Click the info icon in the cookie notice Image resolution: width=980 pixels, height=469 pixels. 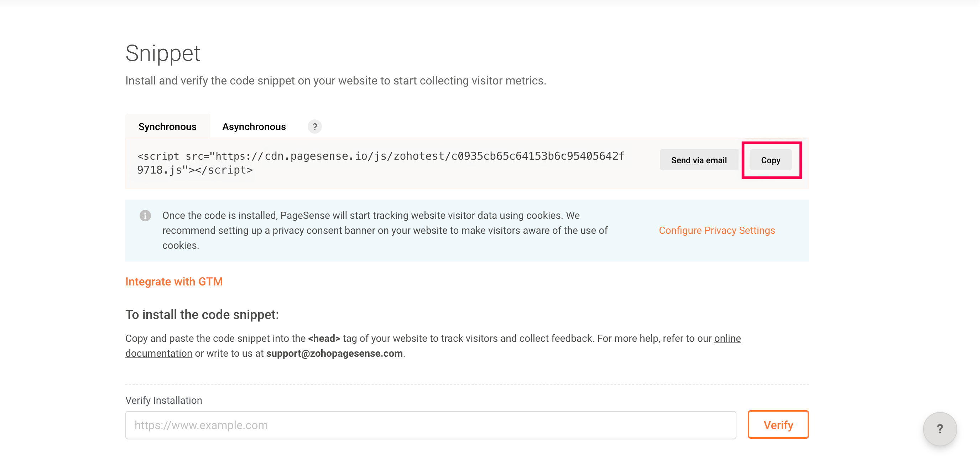pos(145,216)
